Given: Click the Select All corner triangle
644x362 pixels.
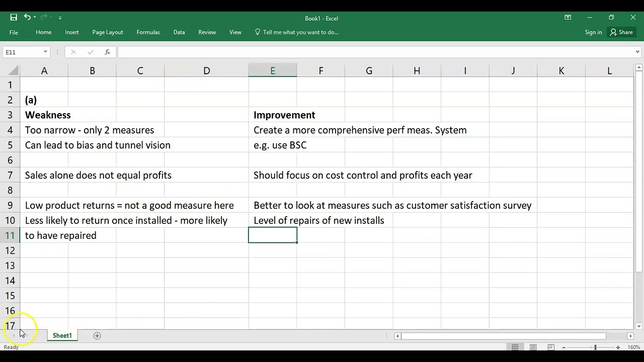Looking at the screenshot, I should click(14, 71).
